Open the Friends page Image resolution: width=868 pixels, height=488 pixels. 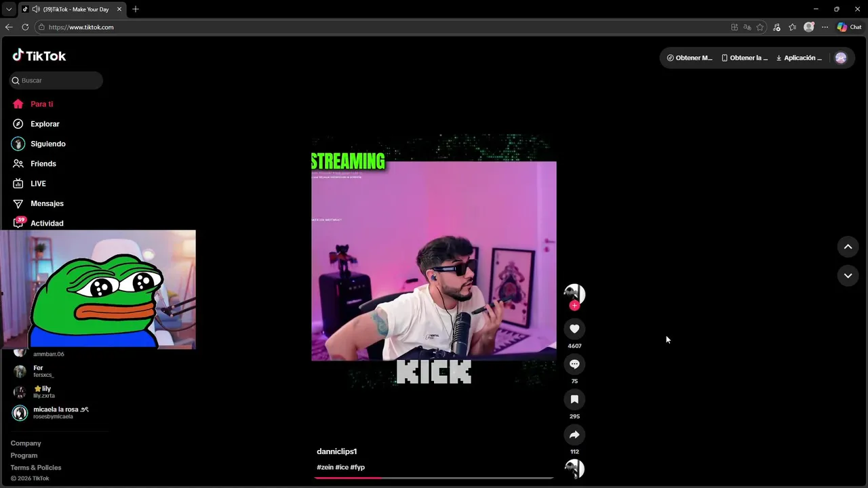(43, 163)
